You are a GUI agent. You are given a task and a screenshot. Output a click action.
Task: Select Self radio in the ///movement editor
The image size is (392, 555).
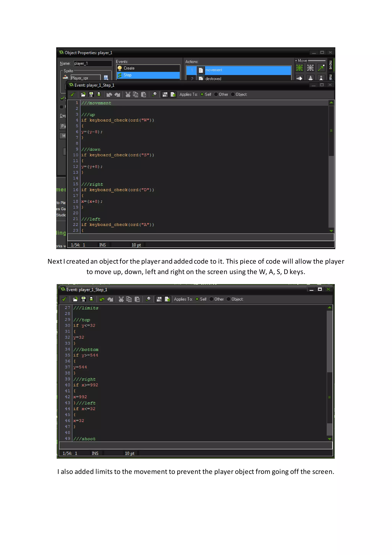[x=202, y=94]
